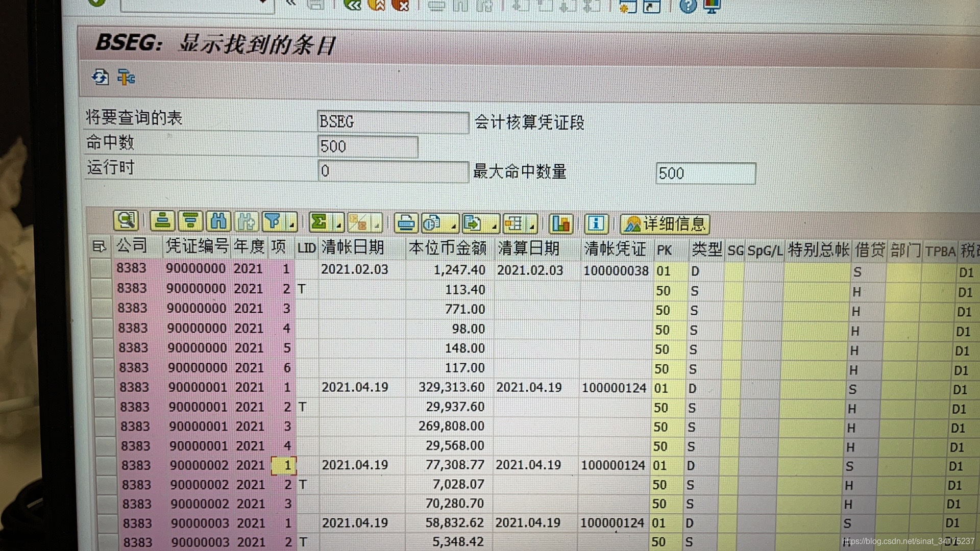Select the row with amount 329,313.60

point(104,387)
